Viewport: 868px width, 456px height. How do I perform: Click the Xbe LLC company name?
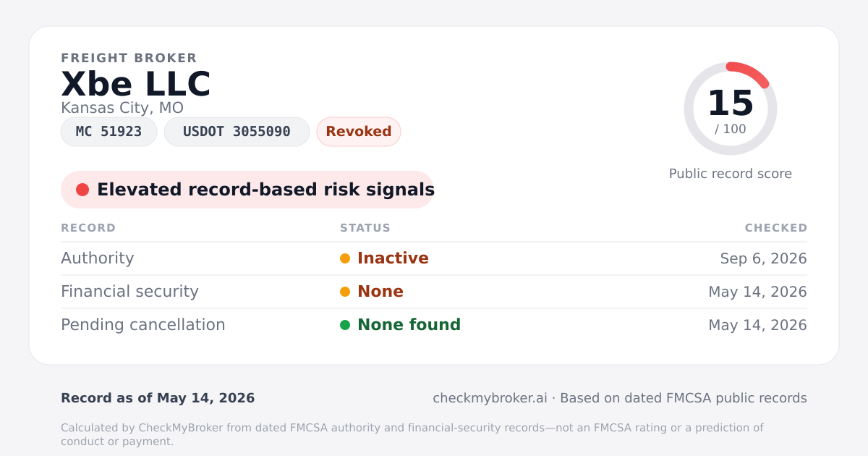pos(136,84)
